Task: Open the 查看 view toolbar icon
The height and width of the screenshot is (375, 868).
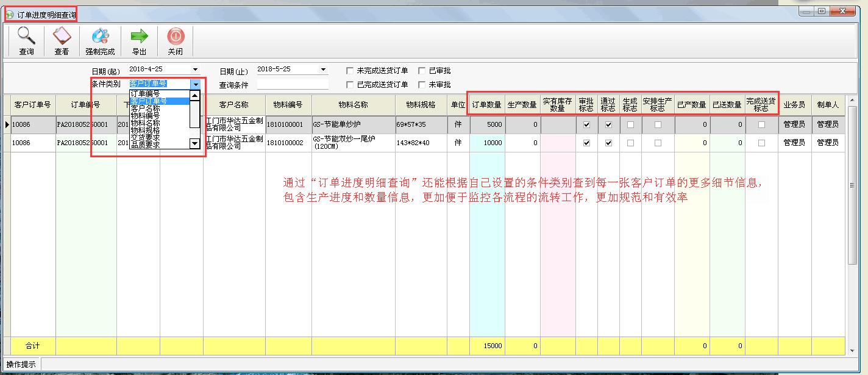Action: pyautogui.click(x=62, y=36)
